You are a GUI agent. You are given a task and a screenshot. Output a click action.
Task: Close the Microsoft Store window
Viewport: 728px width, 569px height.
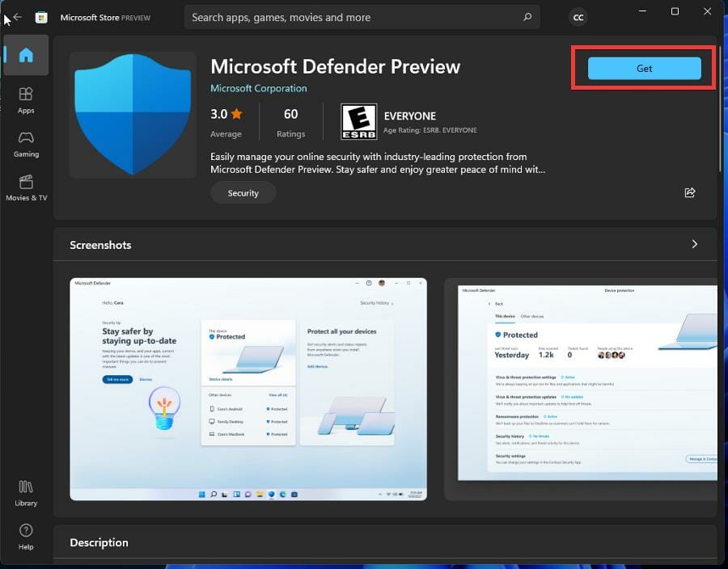coord(707,11)
